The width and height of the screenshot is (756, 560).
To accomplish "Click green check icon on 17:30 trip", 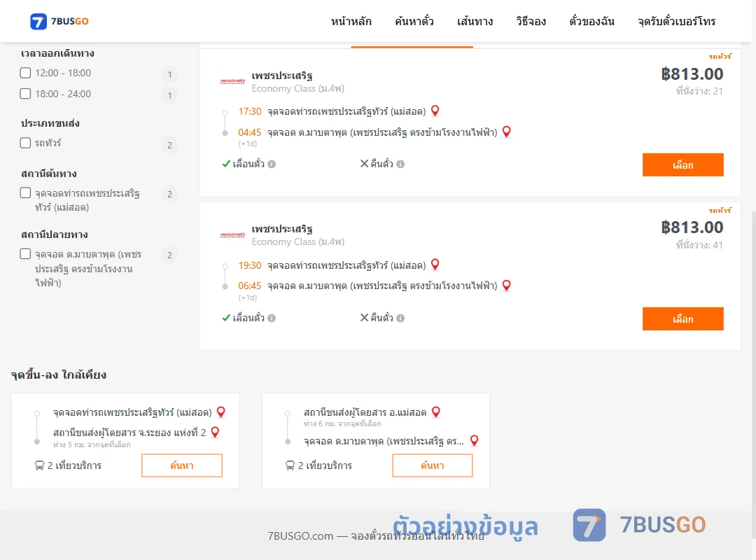I will point(226,164).
